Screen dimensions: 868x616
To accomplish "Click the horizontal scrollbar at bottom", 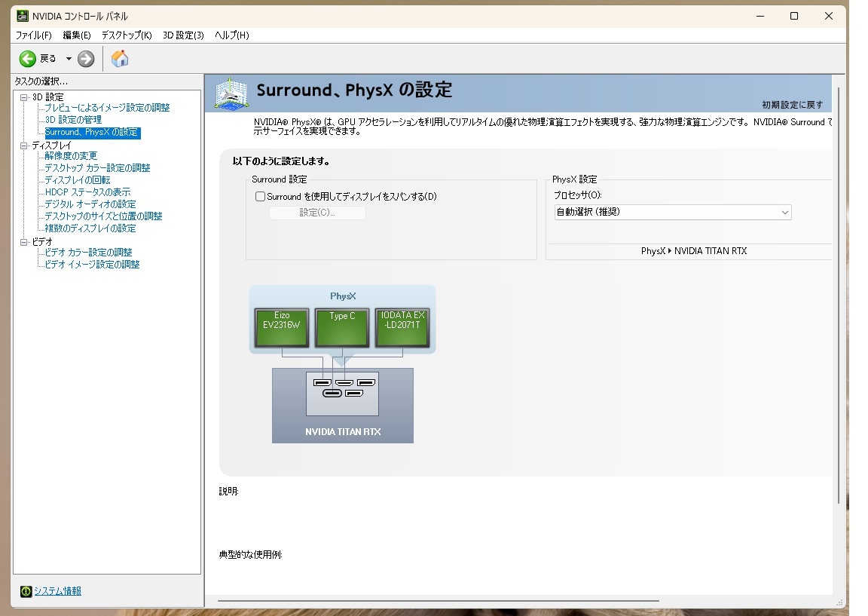I will point(439,600).
